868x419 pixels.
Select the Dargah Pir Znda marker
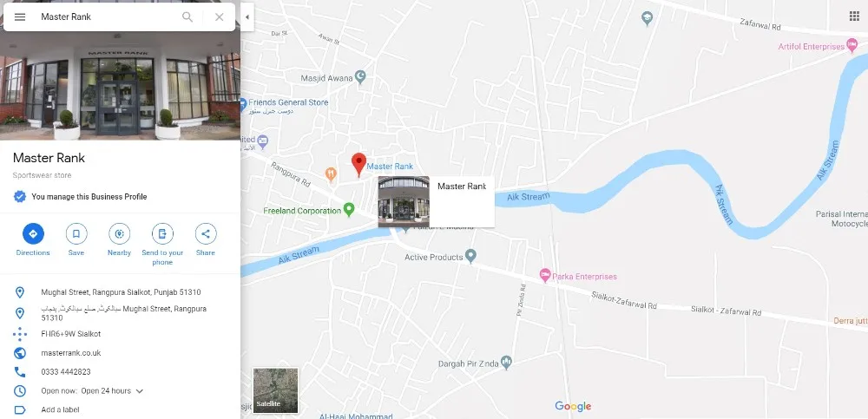[x=506, y=363]
